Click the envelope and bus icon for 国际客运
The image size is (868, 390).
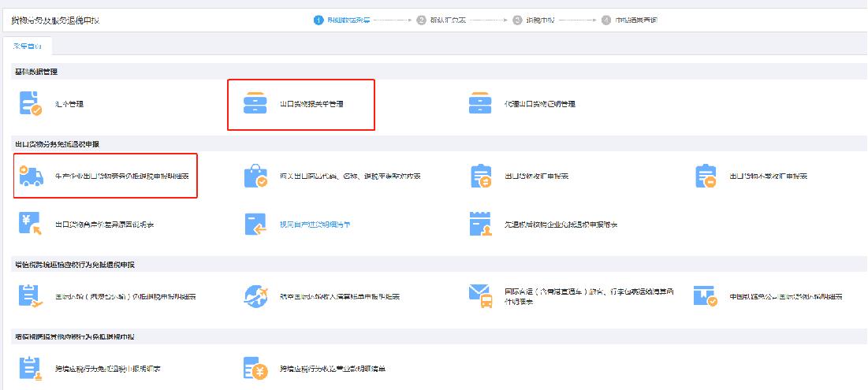[x=480, y=296]
